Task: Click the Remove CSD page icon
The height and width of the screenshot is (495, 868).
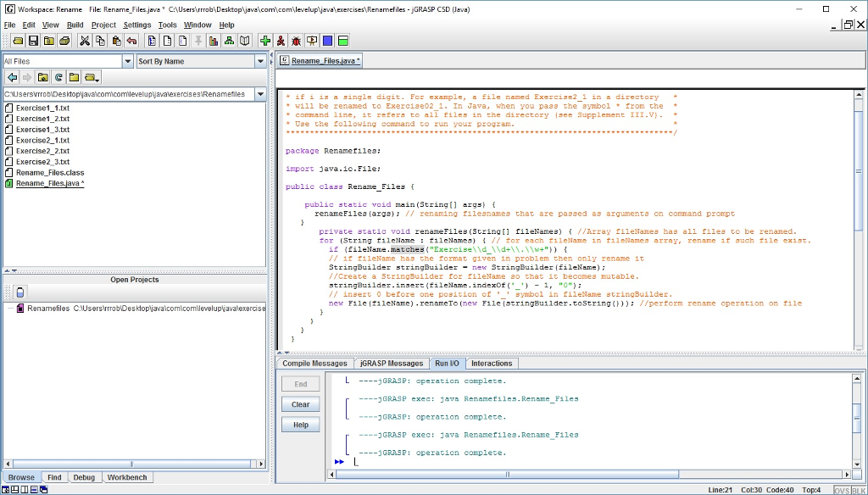Action: [167, 41]
